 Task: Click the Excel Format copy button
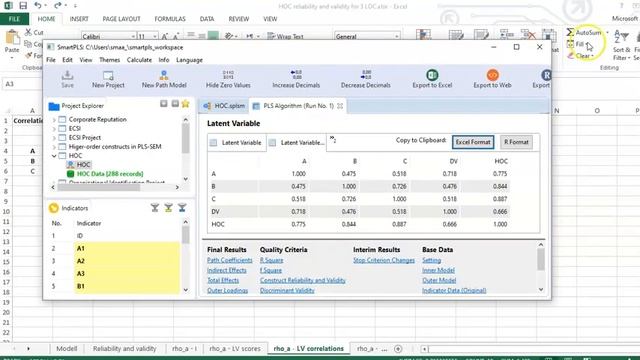(x=473, y=142)
